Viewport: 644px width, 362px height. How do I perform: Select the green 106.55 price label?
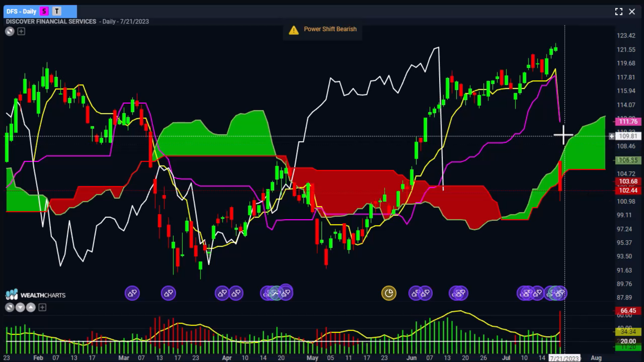(628, 160)
